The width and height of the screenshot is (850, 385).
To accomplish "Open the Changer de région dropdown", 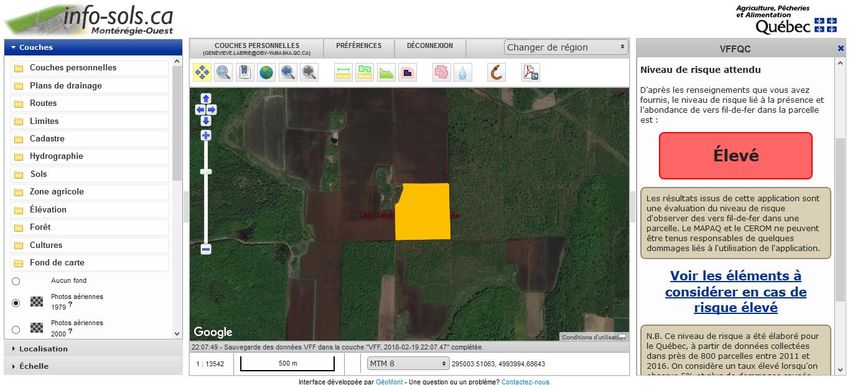I will 566,47.
